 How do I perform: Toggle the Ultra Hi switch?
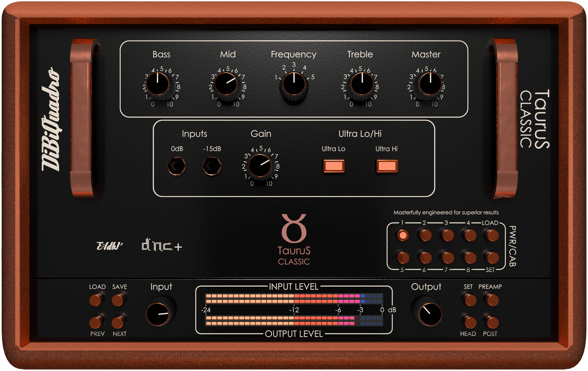387,166
